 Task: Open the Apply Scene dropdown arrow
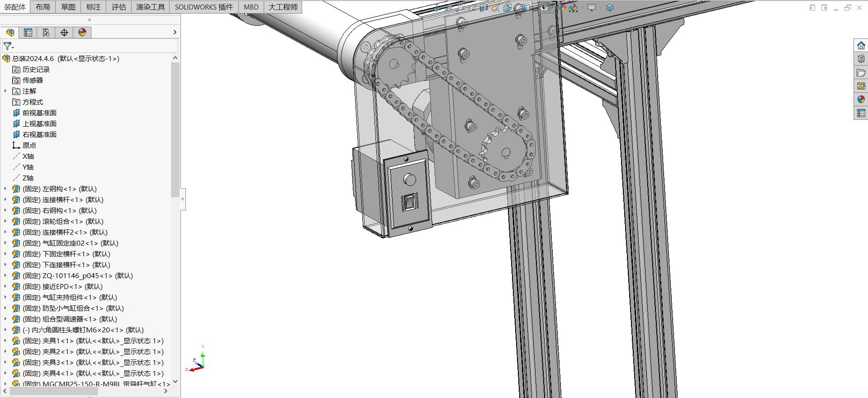(582, 8)
